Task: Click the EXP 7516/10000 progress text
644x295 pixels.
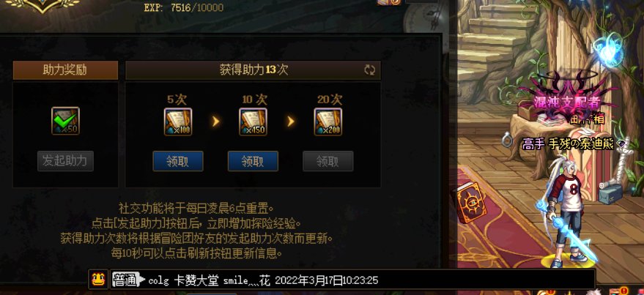Action: tap(184, 8)
